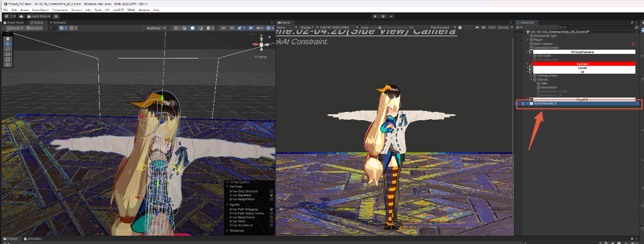Open the Display 1 dropdown
This screenshot has width=644, height=244.
(309, 27)
